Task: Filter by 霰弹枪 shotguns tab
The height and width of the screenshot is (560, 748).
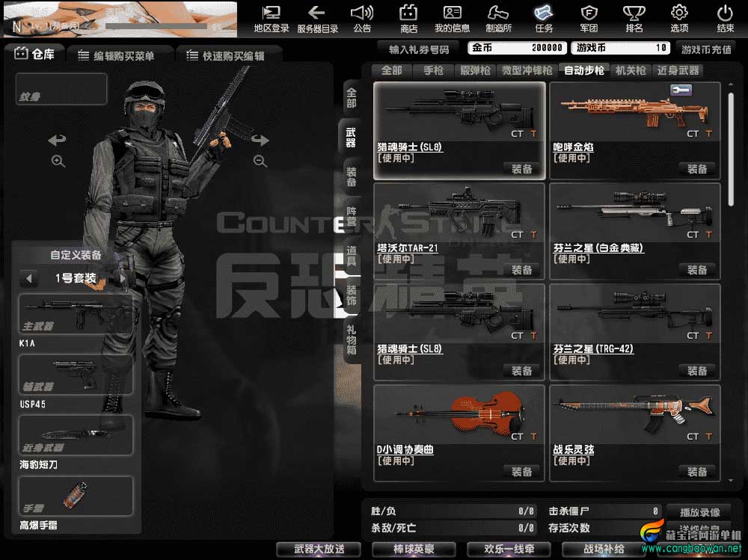Action: [x=475, y=70]
